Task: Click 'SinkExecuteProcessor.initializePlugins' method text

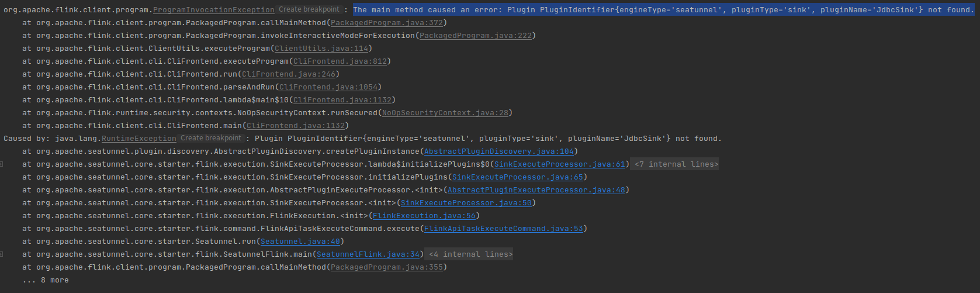Action: tap(359, 177)
